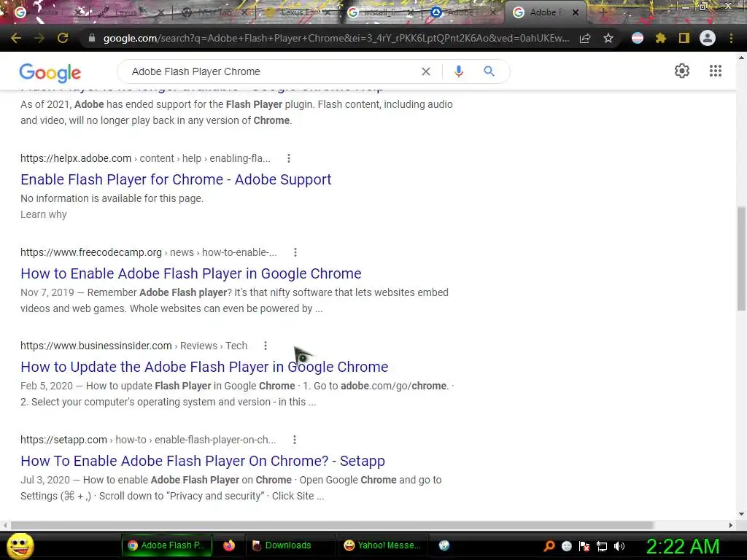Open the Chrome profile avatar menu
This screenshot has height=560, width=747.
coord(708,38)
